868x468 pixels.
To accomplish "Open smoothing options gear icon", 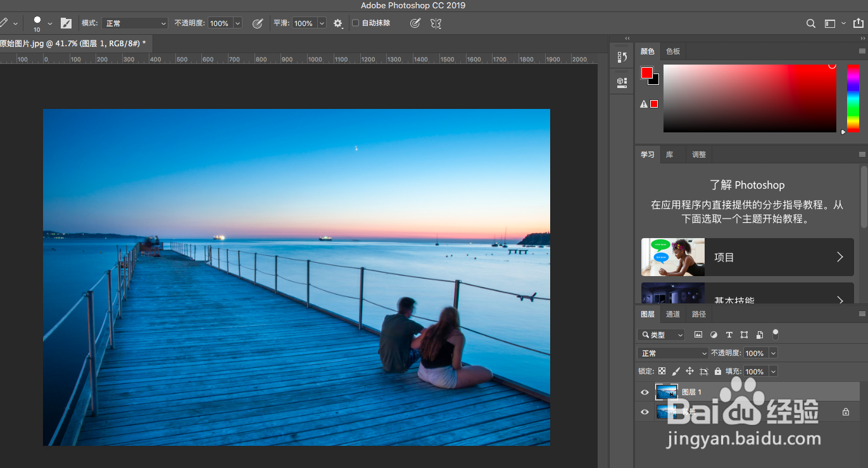I will pyautogui.click(x=338, y=23).
